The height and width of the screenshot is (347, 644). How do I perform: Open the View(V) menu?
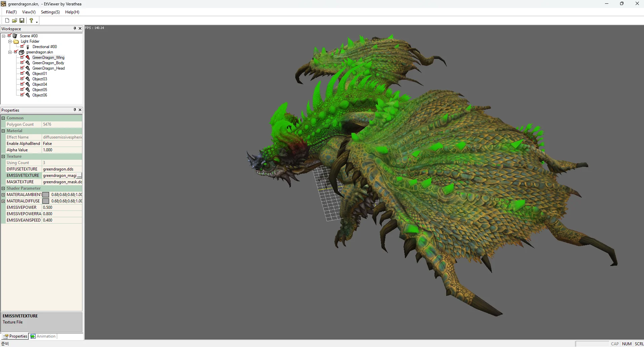coord(29,12)
